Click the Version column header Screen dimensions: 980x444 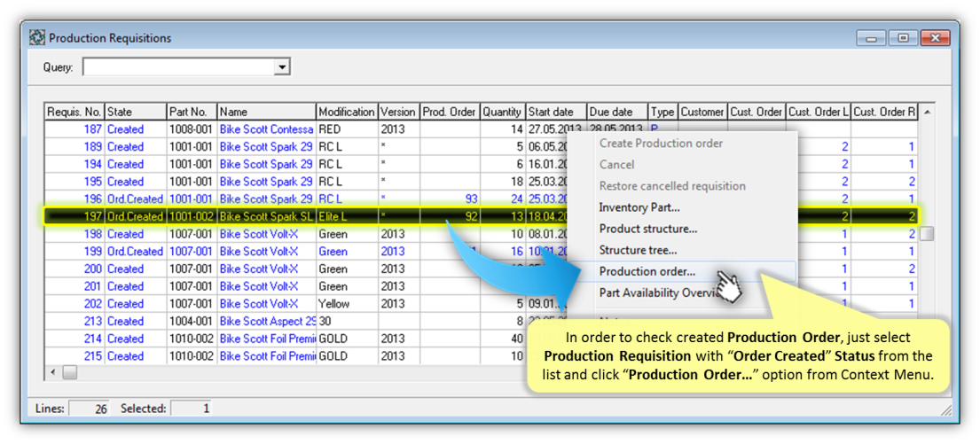399,112
